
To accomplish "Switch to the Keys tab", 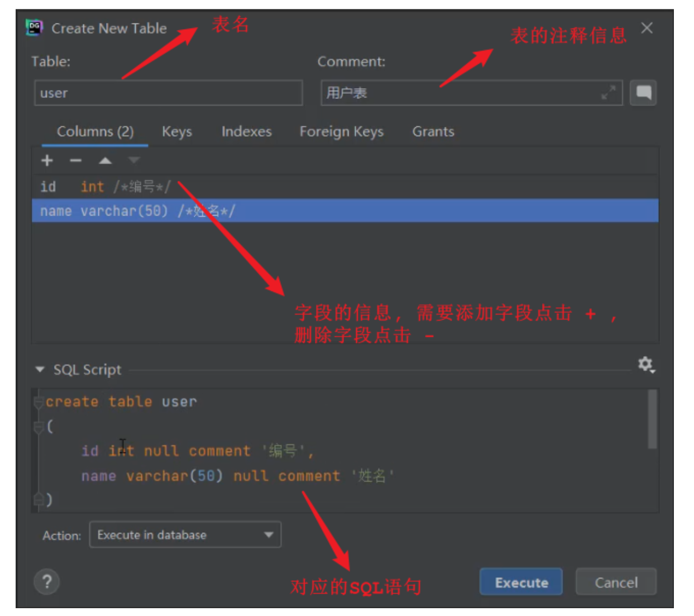I will [176, 132].
